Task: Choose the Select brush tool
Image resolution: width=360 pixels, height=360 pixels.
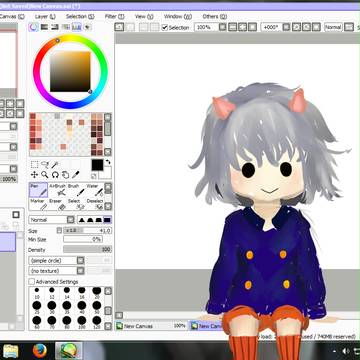Action: click(76, 204)
